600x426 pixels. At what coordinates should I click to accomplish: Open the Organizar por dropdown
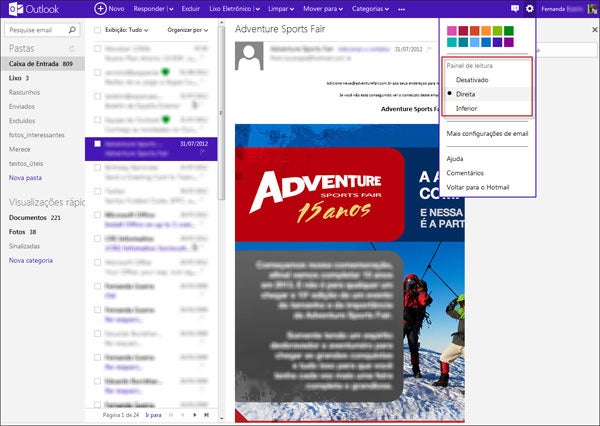pyautogui.click(x=190, y=30)
